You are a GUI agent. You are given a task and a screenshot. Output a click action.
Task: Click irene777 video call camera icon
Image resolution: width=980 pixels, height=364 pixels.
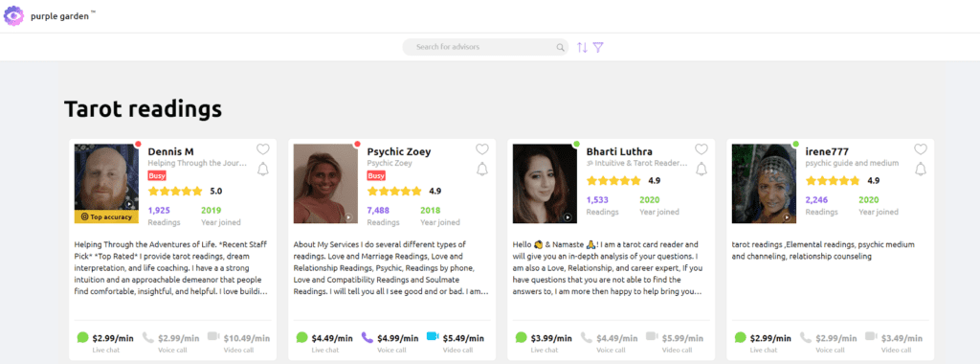pyautogui.click(x=871, y=337)
